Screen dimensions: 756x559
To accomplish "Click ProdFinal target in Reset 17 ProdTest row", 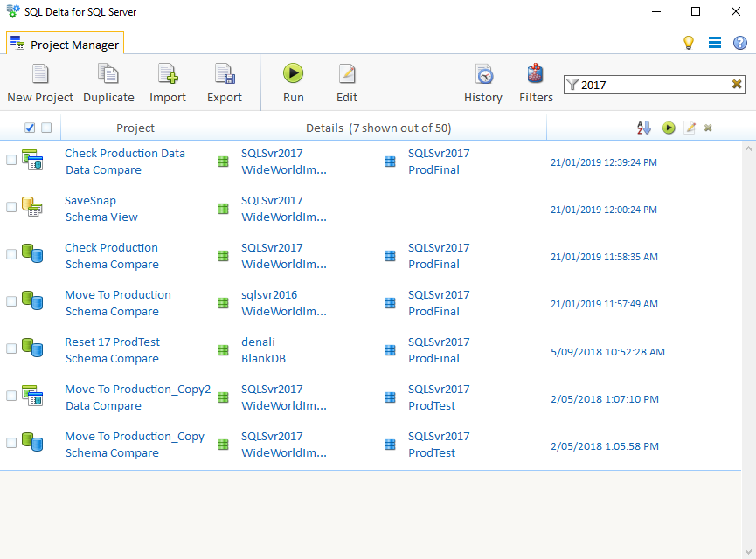I will (433, 358).
